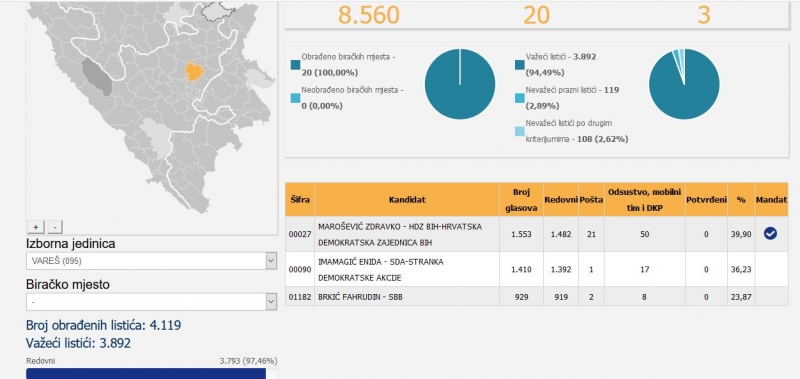
Task: Open the Izborna jedinica dropdown showing Vareš
Action: click(152, 261)
